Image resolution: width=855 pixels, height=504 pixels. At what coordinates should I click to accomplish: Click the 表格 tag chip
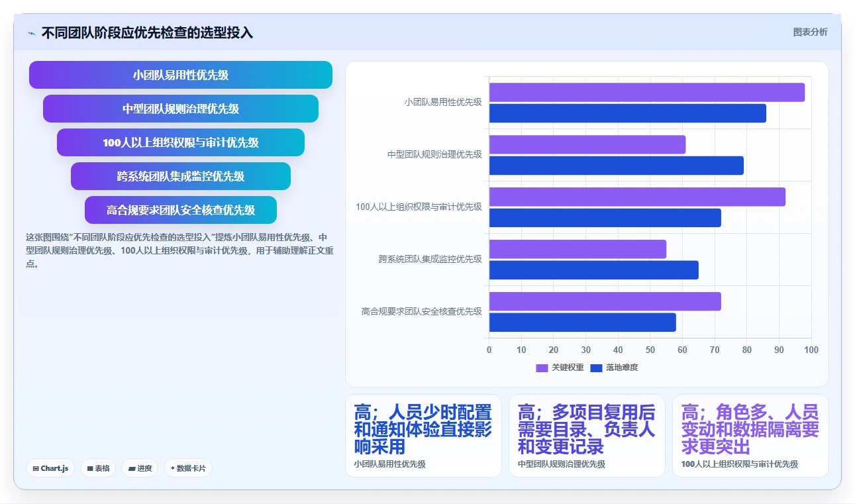[98, 468]
